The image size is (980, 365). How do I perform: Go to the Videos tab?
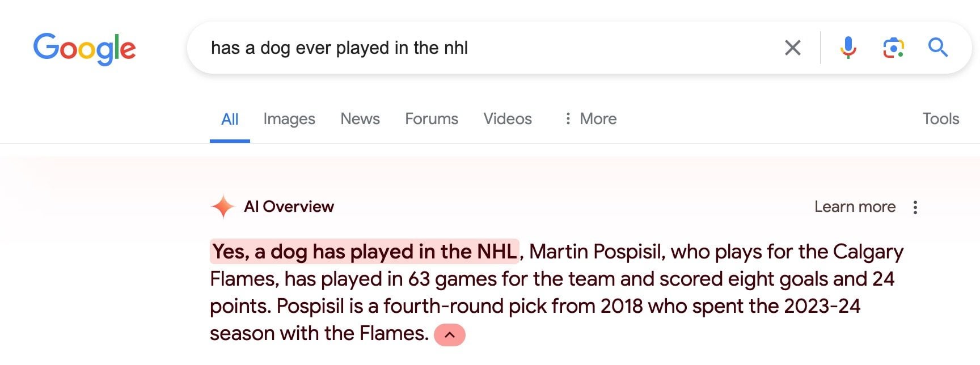coord(507,118)
